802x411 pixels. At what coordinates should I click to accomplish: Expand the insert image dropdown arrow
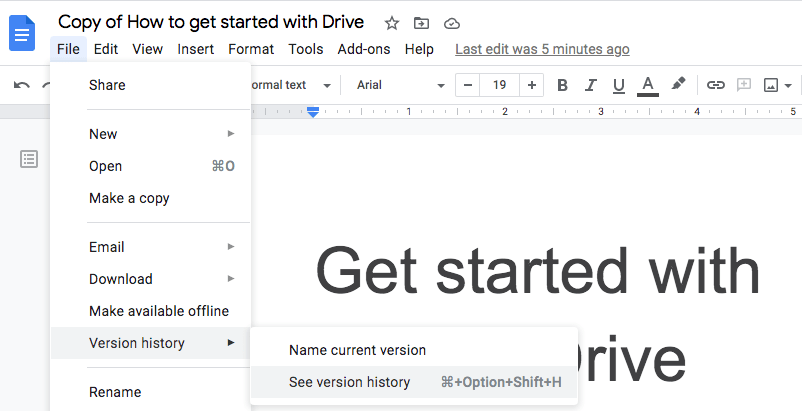coord(789,86)
